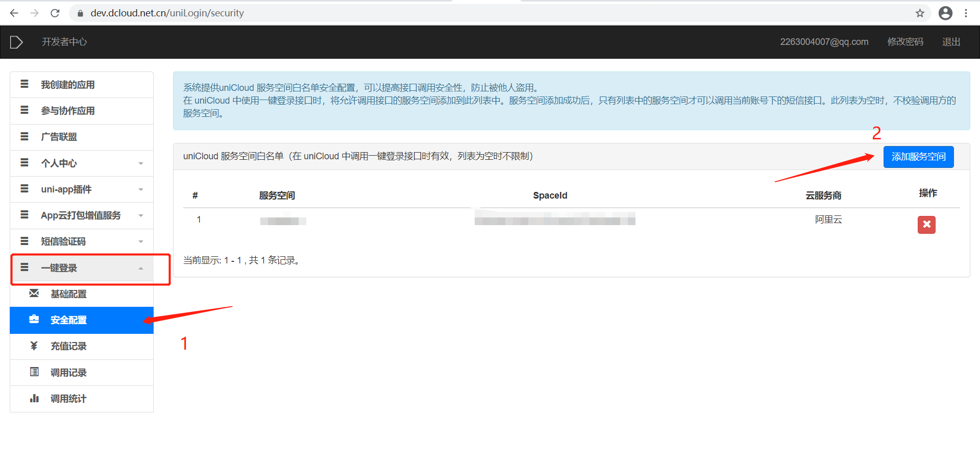Click the DCloud logo in the navbar
980x463 pixels.
[x=15, y=42]
